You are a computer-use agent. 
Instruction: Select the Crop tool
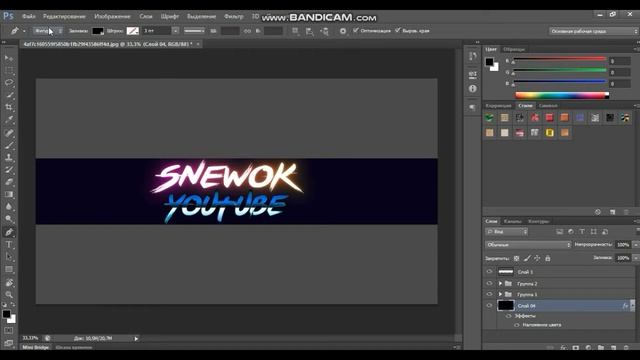(x=9, y=107)
